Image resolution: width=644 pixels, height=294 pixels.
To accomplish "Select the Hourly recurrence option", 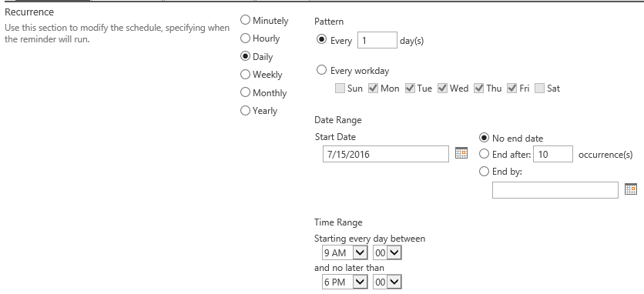I will (x=245, y=38).
